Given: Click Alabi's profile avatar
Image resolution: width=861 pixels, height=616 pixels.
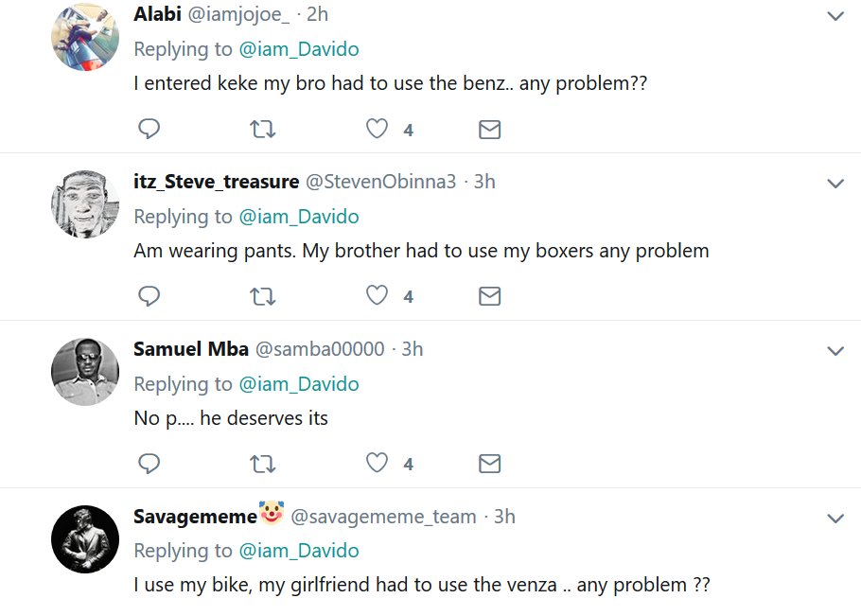Looking at the screenshot, I should pyautogui.click(x=84, y=37).
